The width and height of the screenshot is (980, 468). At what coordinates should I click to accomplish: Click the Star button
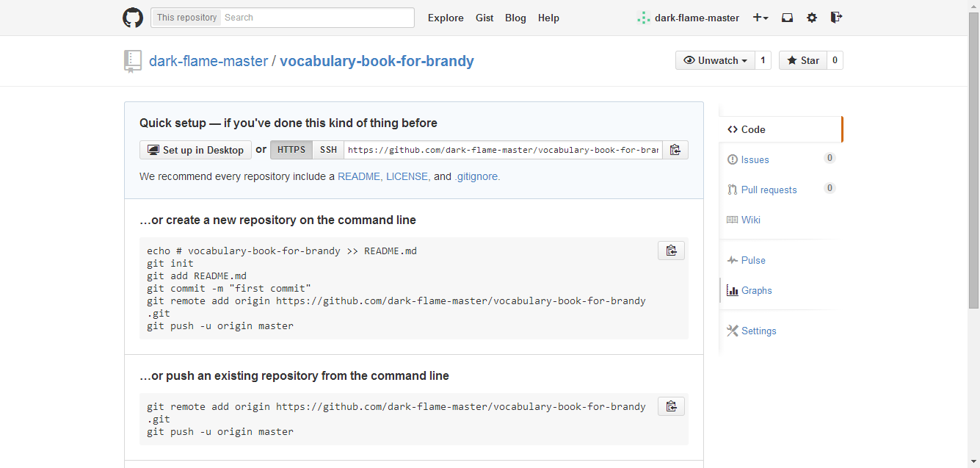[803, 60]
